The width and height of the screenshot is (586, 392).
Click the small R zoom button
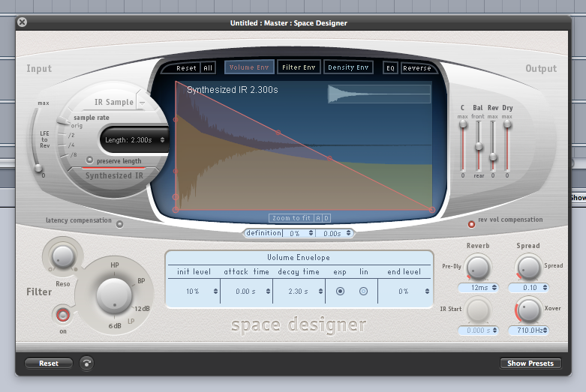318,218
